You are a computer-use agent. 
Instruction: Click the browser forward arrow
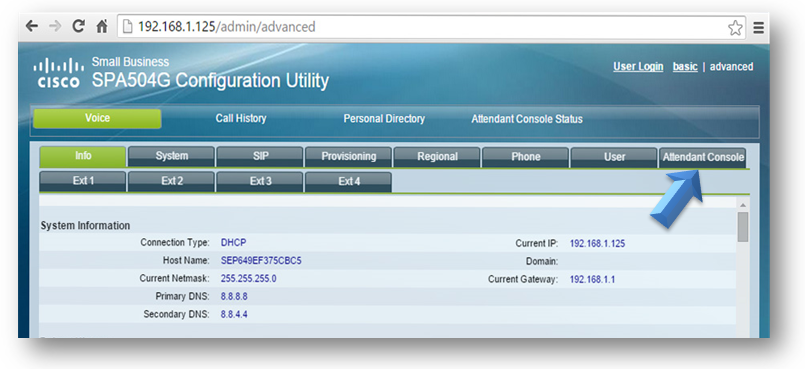(55, 27)
